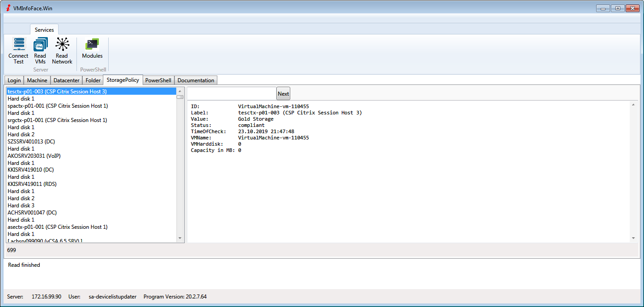Screen dimensions: 644x307
Task: Select tesctx-p01-003 (CSP Citrix Session Host 3)
Action: point(92,91)
